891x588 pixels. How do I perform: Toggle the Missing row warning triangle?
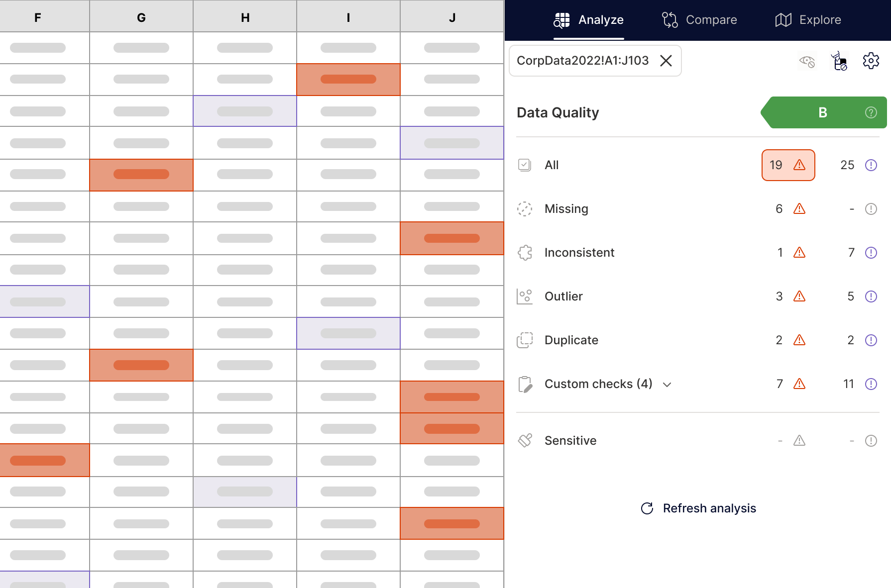[x=800, y=209]
